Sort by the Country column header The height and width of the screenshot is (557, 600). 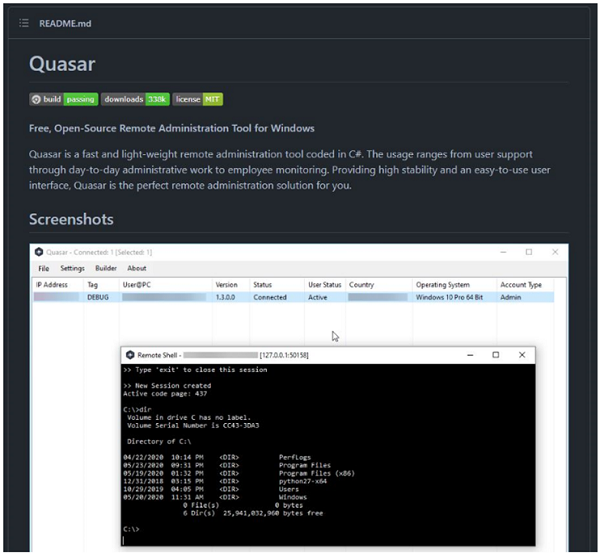(x=361, y=285)
